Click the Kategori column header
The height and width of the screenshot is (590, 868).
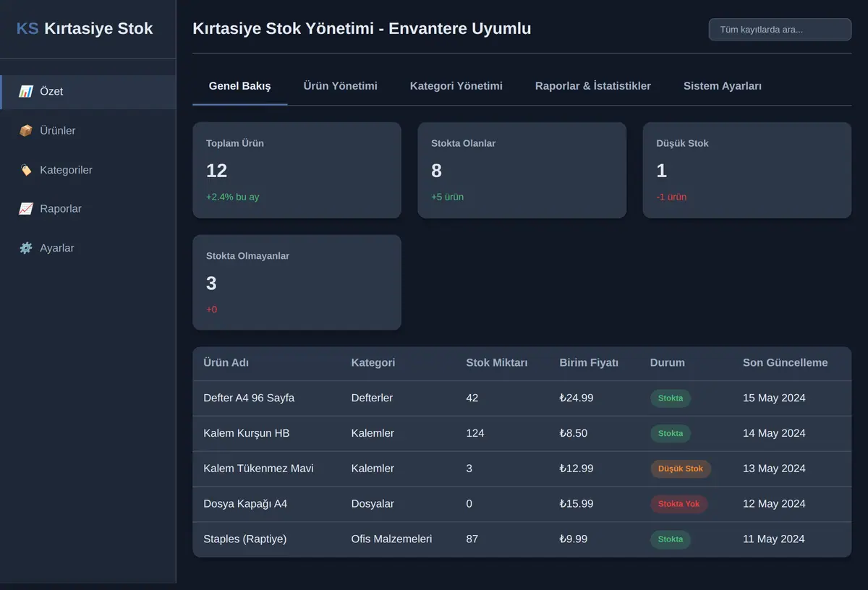(373, 363)
